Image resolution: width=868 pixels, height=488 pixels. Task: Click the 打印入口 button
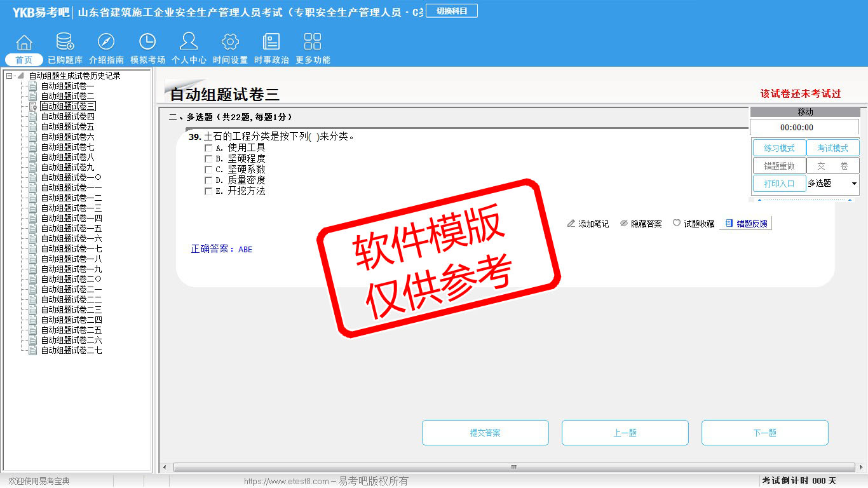tap(779, 184)
